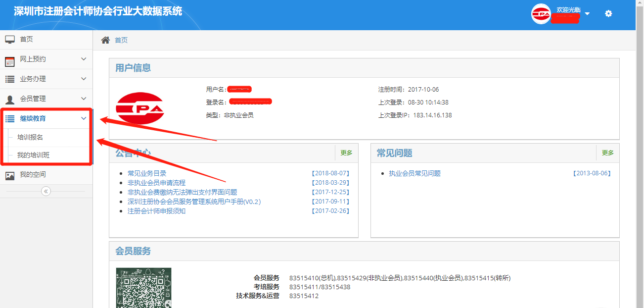
Task: Open 我的培训班 submenu item
Action: 33,155
